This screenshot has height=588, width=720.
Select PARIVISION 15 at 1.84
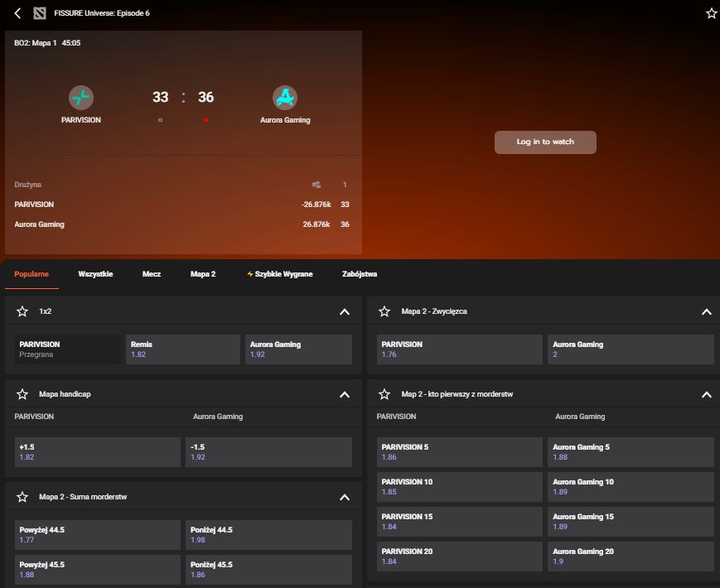coord(460,522)
